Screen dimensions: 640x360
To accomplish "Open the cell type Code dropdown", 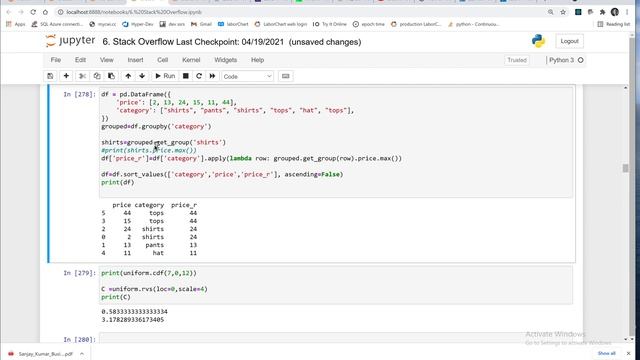I will [247, 76].
